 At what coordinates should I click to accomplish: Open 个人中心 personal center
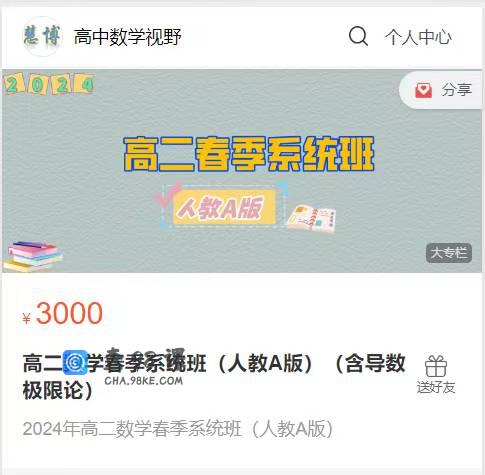pos(418,37)
